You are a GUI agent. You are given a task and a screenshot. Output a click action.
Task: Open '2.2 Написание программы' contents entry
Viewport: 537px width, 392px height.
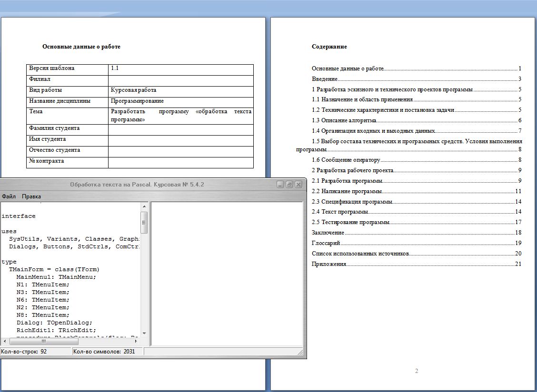(x=417, y=191)
